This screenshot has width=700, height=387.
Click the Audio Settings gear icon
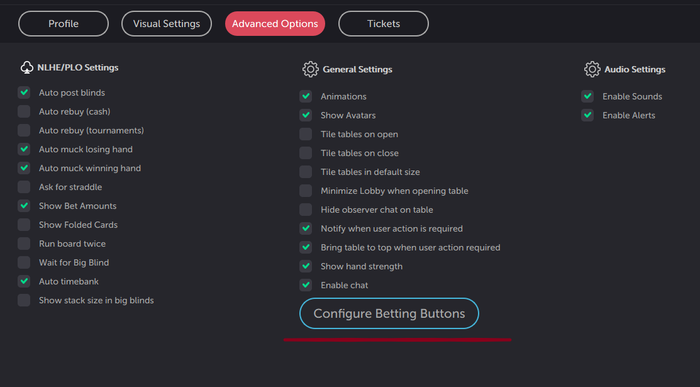[x=592, y=69]
